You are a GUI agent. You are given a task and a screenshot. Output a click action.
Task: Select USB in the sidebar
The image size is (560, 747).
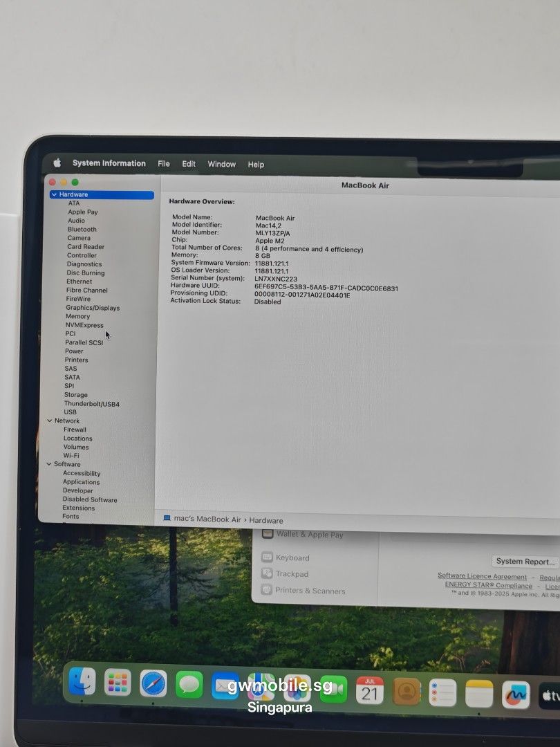70,412
